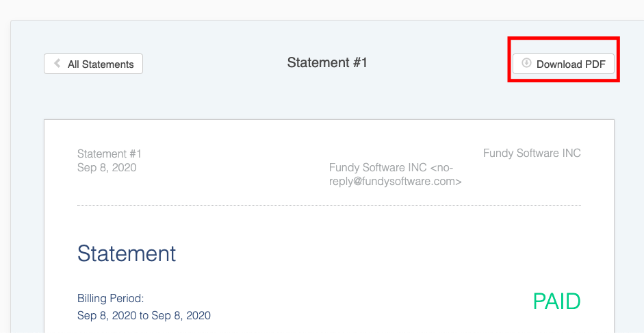Select the gray Statement #1 label in the document
644x333 pixels.
click(110, 153)
